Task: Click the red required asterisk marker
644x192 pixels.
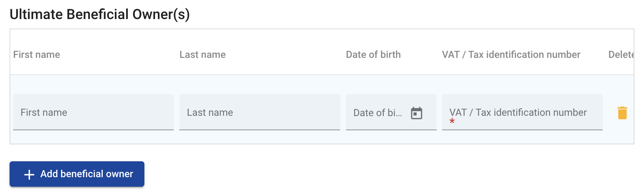Action: click(x=452, y=121)
